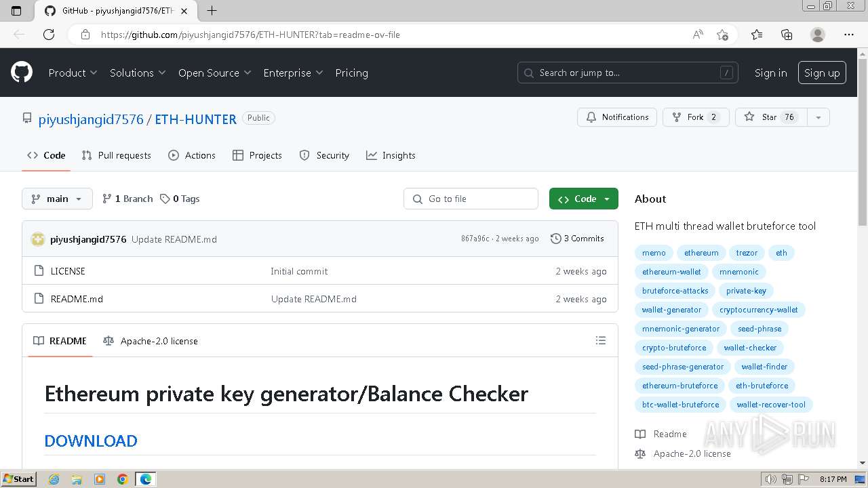
Task: Click the Sign in link
Action: (770, 73)
